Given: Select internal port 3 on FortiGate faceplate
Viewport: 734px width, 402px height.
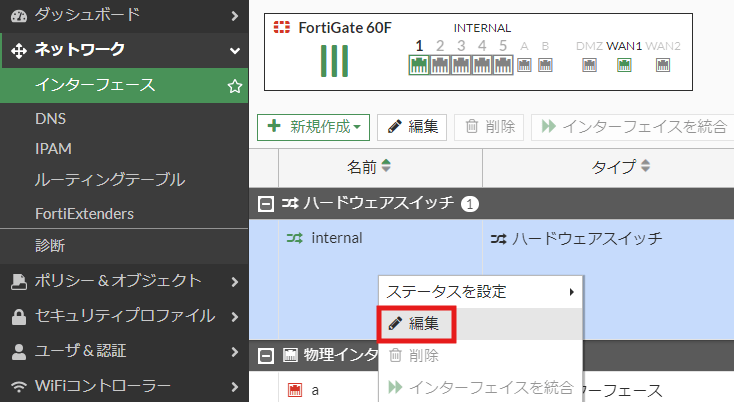Looking at the screenshot, I should pyautogui.click(x=461, y=65).
